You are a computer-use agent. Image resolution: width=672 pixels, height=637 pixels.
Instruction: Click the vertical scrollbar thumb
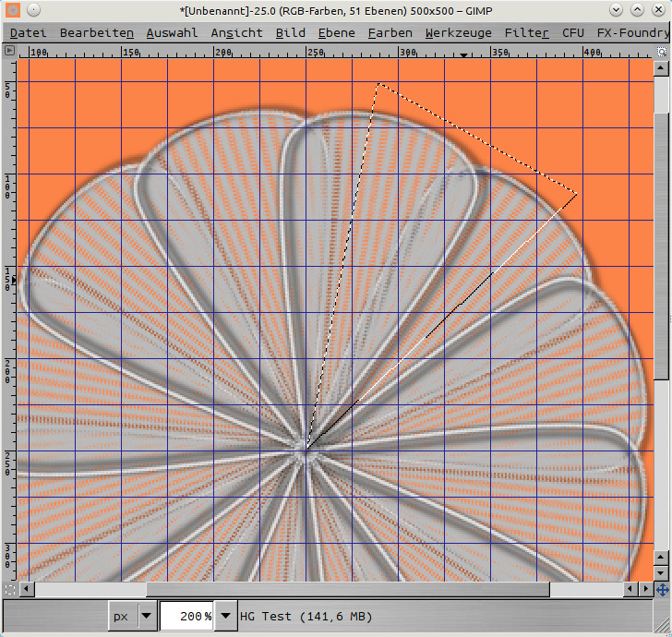pos(662,226)
